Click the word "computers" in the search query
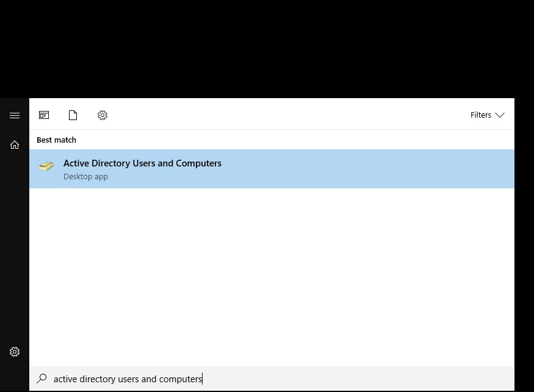 (x=181, y=379)
